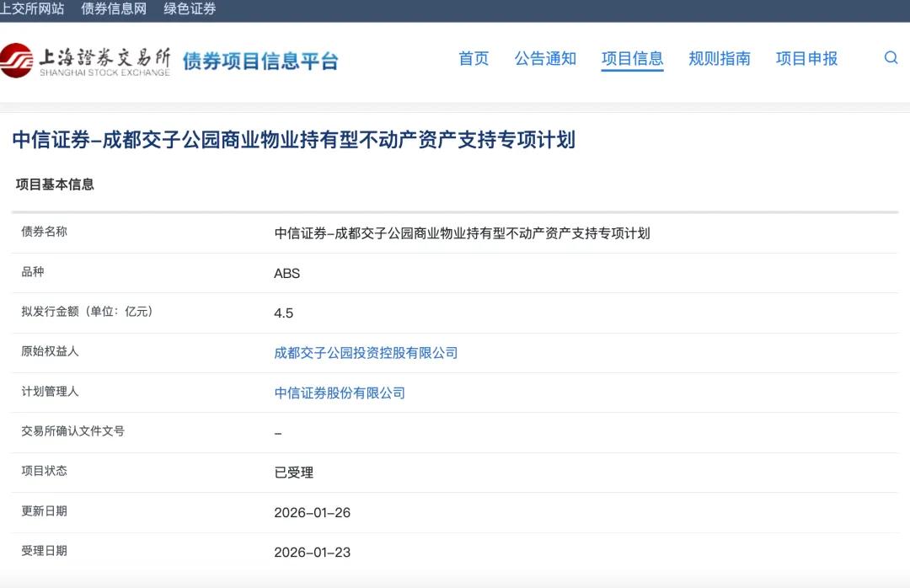The width and height of the screenshot is (910, 588).
Task: Go to the 项目申报 navigation item
Action: [806, 58]
